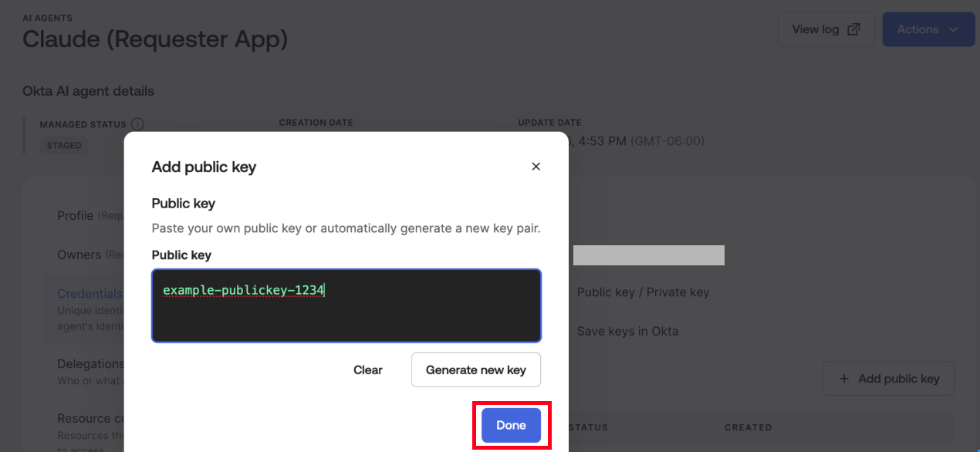Viewport: 980px width, 452px height.
Task: Open the Delegations section
Action: point(90,363)
